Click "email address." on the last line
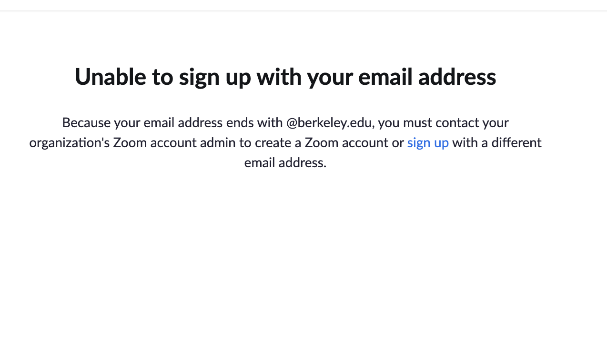Viewport: 607px width, 364px height. click(x=285, y=163)
